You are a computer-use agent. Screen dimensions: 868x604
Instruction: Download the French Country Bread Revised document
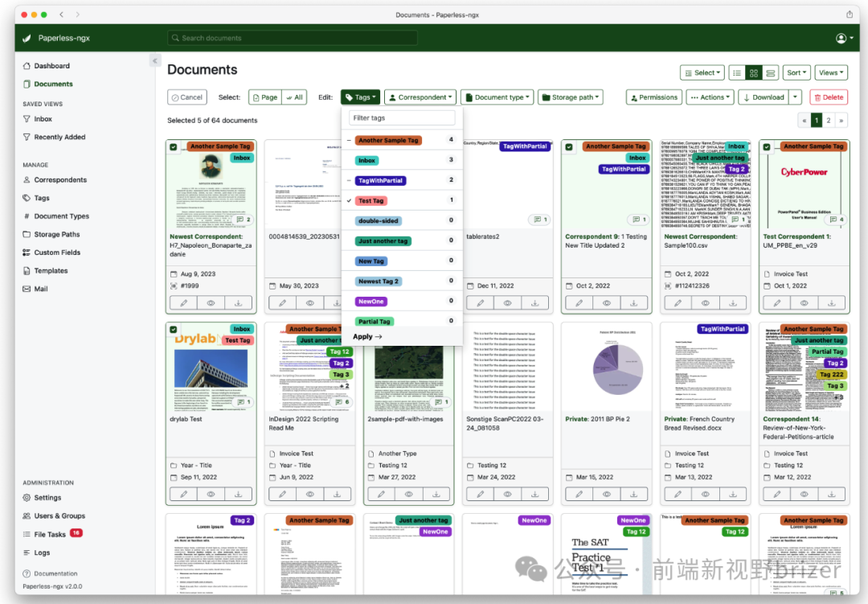pos(733,494)
